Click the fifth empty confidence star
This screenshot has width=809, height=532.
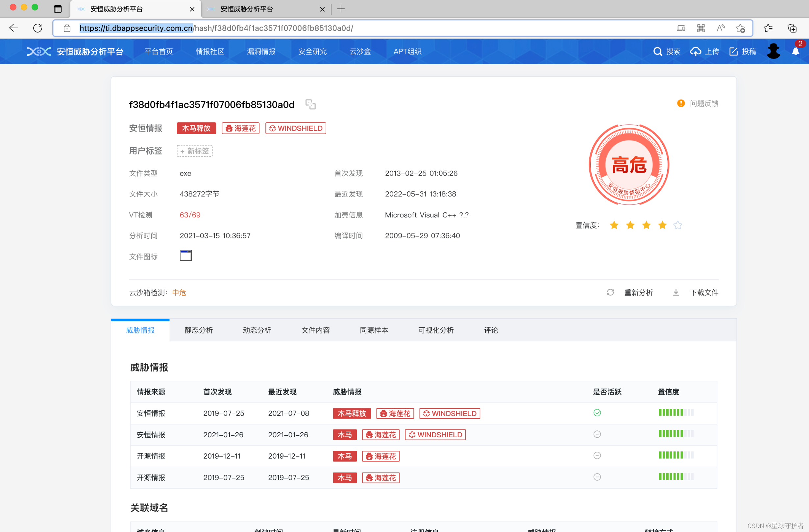pos(677,225)
